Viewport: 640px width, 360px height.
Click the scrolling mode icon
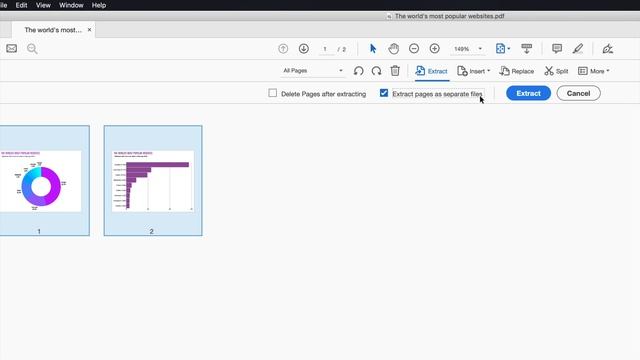click(x=527, y=49)
